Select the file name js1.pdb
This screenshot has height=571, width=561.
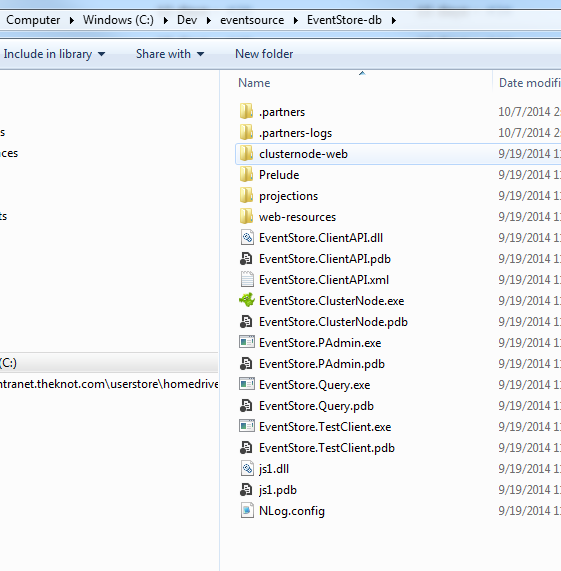[x=278, y=490]
